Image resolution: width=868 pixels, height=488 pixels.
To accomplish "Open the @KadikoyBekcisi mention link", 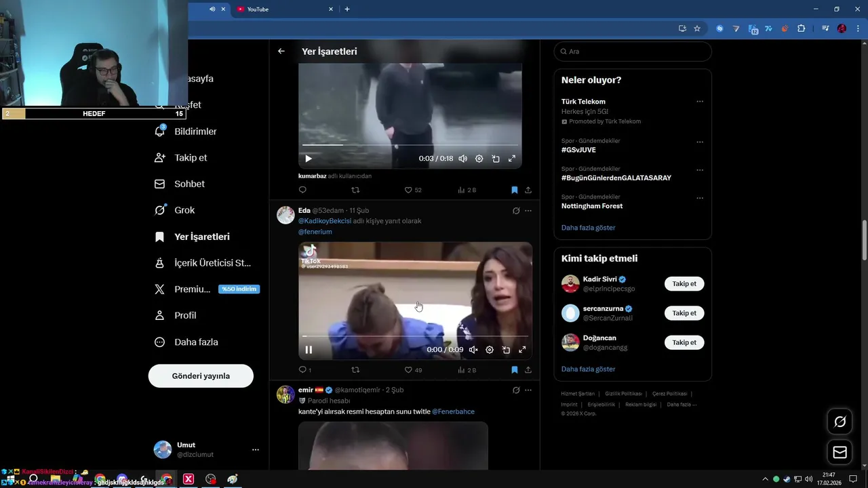I will [325, 221].
